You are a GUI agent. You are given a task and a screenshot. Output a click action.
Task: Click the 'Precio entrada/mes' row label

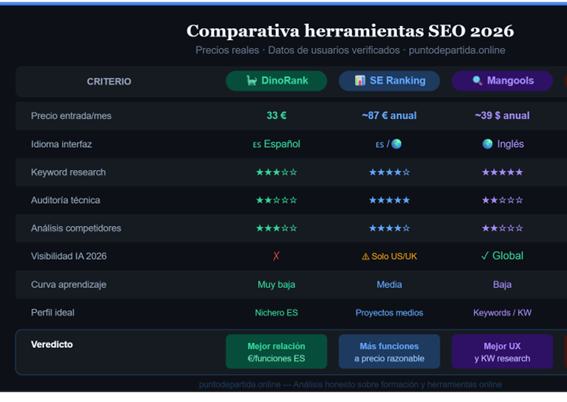click(x=71, y=116)
